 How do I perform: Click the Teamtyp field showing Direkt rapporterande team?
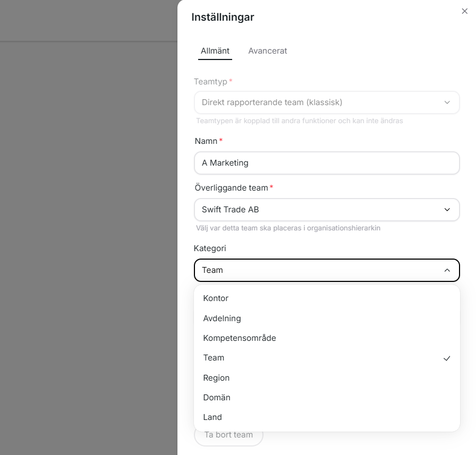[319, 102]
